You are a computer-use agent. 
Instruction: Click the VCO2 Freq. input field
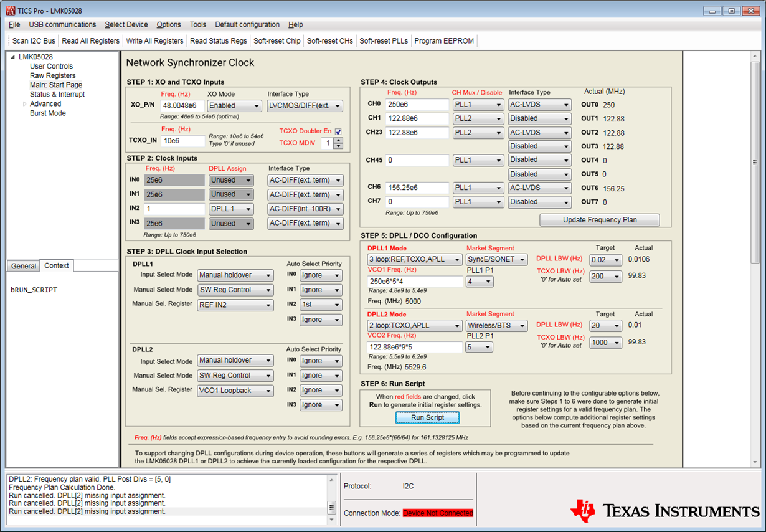(x=415, y=347)
